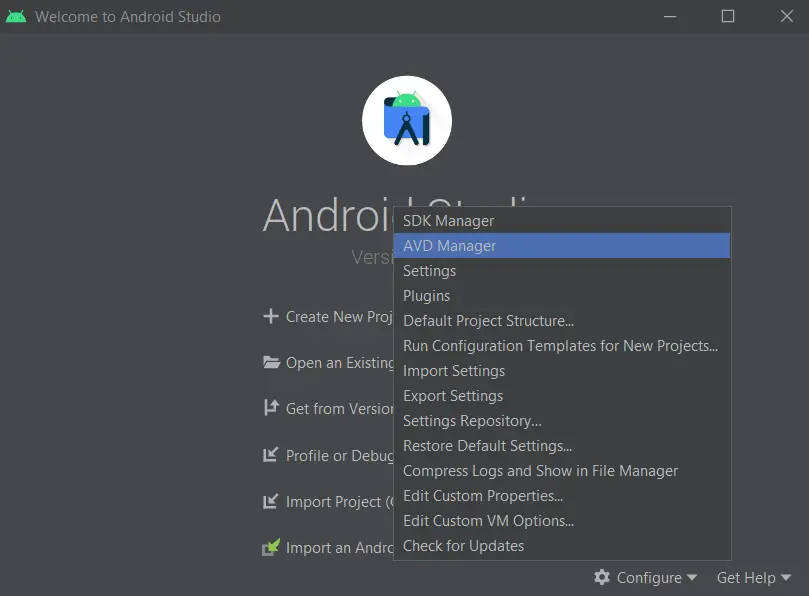809x596 pixels.
Task: Click the Import Project arrow icon
Action: coord(271,501)
